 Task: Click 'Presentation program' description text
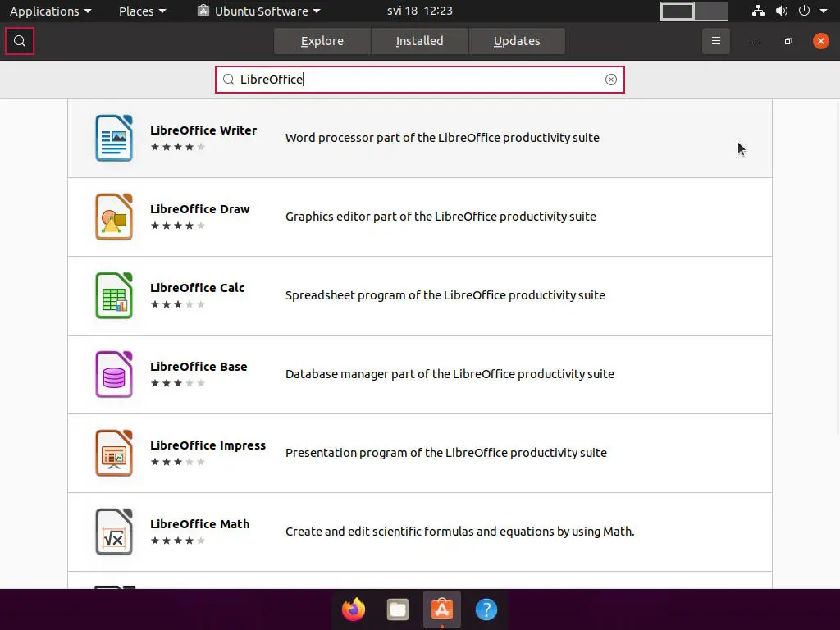446,453
